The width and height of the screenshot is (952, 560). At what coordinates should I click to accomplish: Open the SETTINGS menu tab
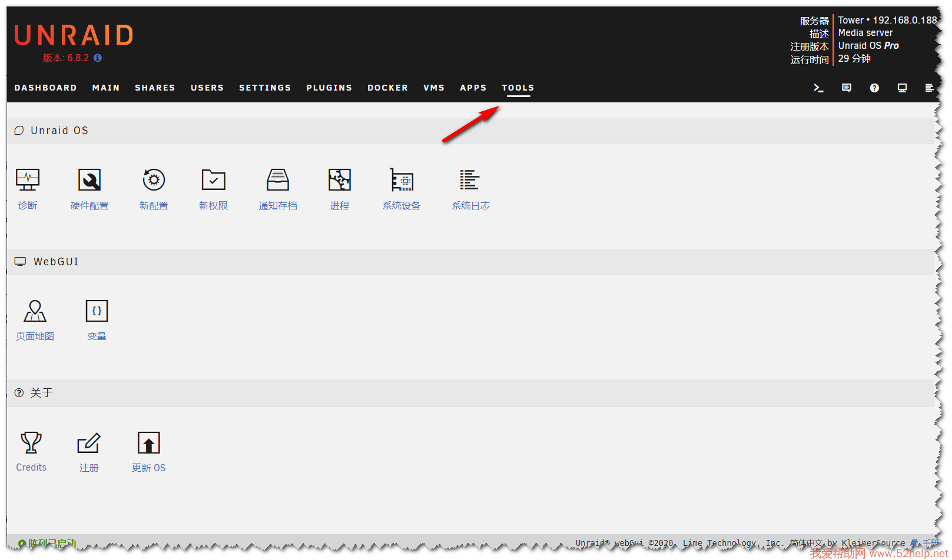(265, 88)
